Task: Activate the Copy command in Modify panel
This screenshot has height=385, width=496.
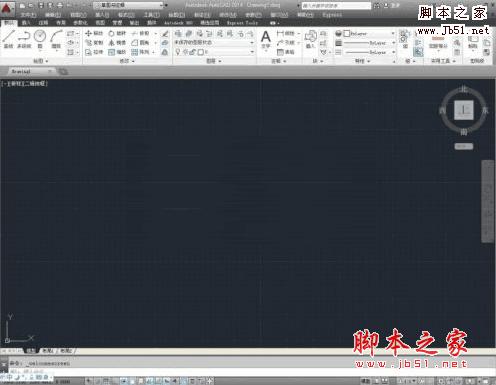Action: click(94, 43)
